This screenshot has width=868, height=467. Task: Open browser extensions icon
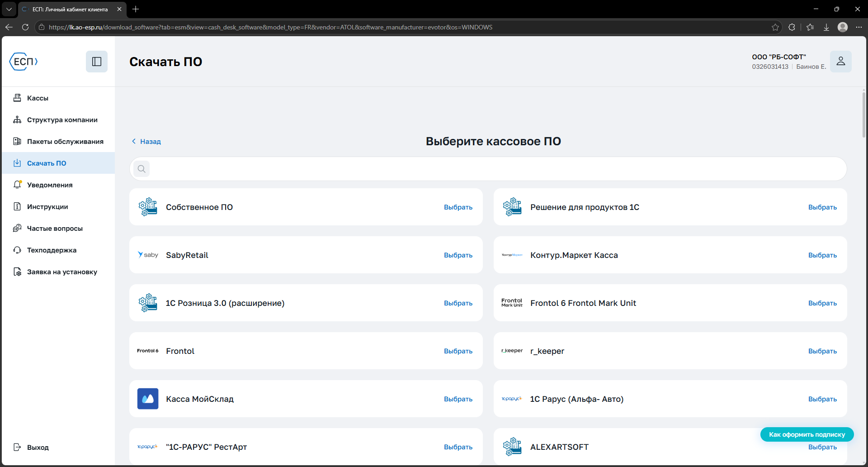792,27
